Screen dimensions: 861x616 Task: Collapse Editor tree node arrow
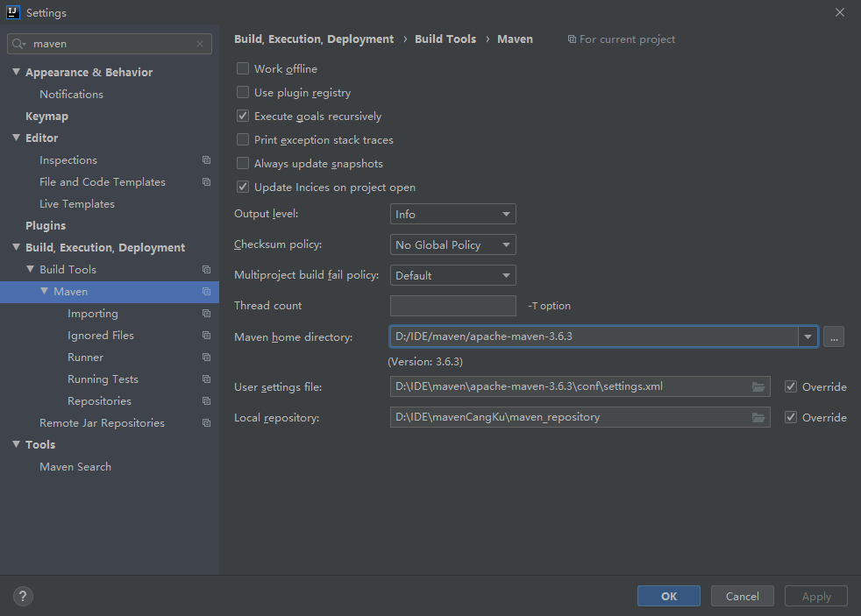click(x=17, y=138)
